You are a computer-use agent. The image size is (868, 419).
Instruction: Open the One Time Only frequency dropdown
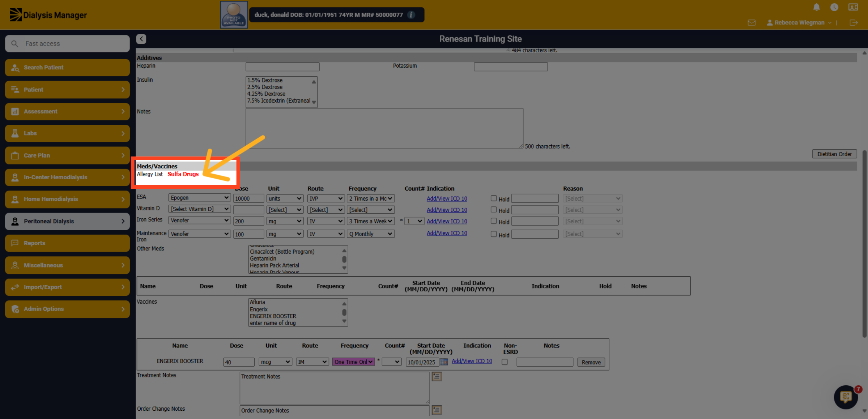click(353, 362)
